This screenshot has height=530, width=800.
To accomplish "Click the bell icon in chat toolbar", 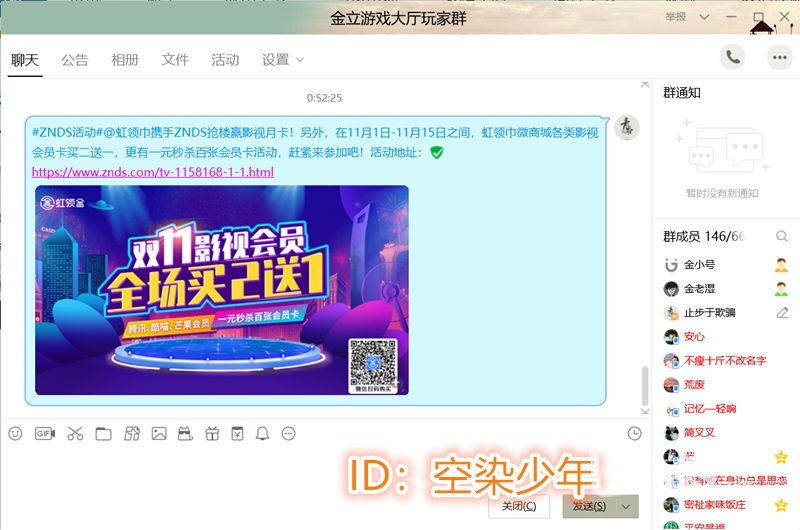I will pos(262,434).
